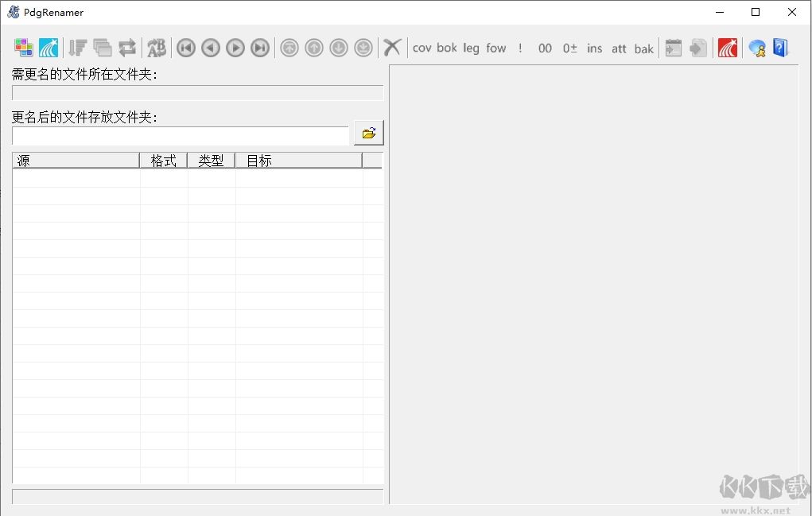Open the help book icon

coord(779,48)
